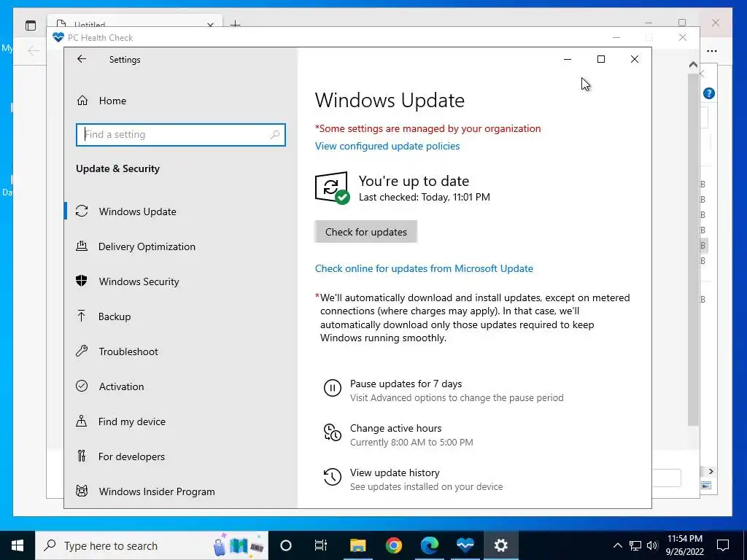This screenshot has width=747, height=560.
Task: Click the PC Health Check heart icon in titlebar
Action: 58,37
